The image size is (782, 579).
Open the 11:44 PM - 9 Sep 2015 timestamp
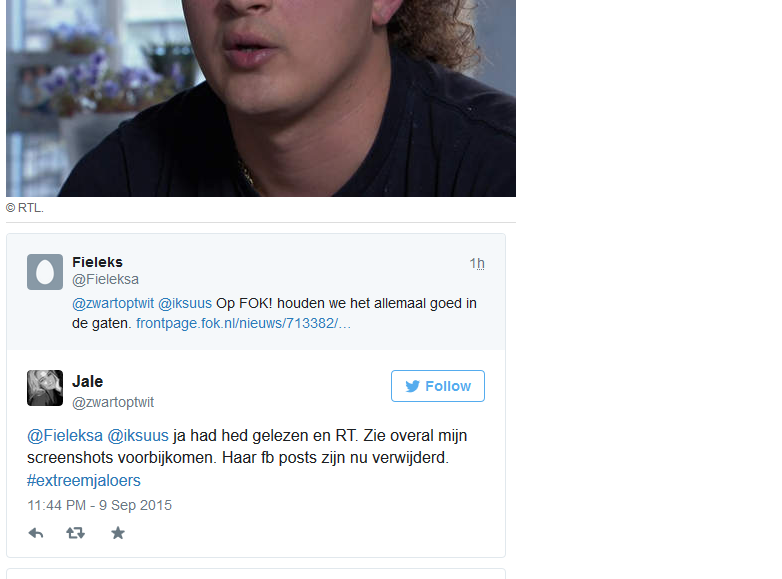99,505
